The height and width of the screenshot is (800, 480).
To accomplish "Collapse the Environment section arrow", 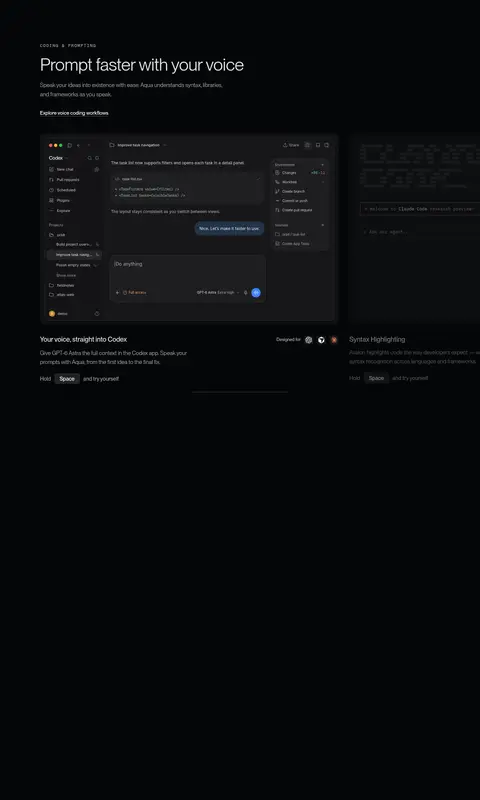I will pos(322,165).
